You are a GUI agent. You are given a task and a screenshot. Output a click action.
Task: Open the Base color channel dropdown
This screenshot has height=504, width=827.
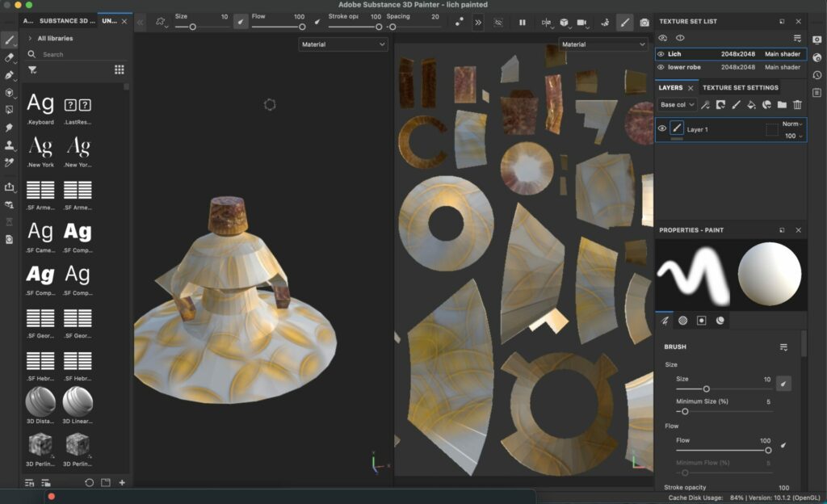click(677, 105)
